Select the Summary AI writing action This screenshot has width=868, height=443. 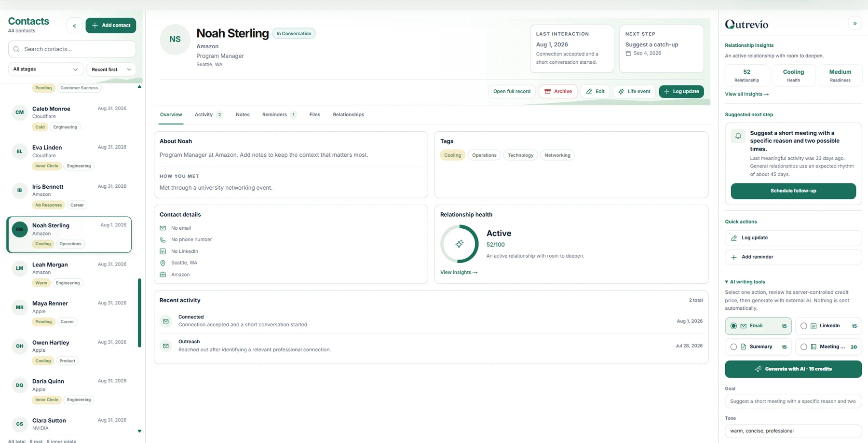click(758, 347)
